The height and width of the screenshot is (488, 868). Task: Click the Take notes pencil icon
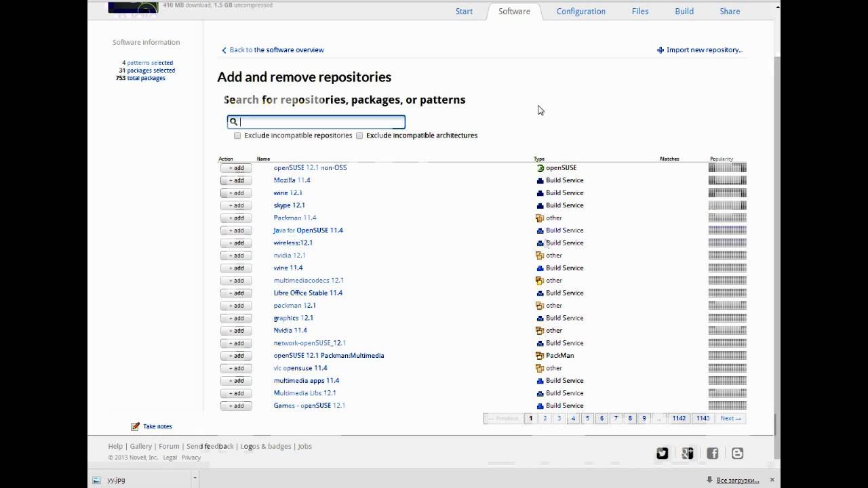coord(135,426)
